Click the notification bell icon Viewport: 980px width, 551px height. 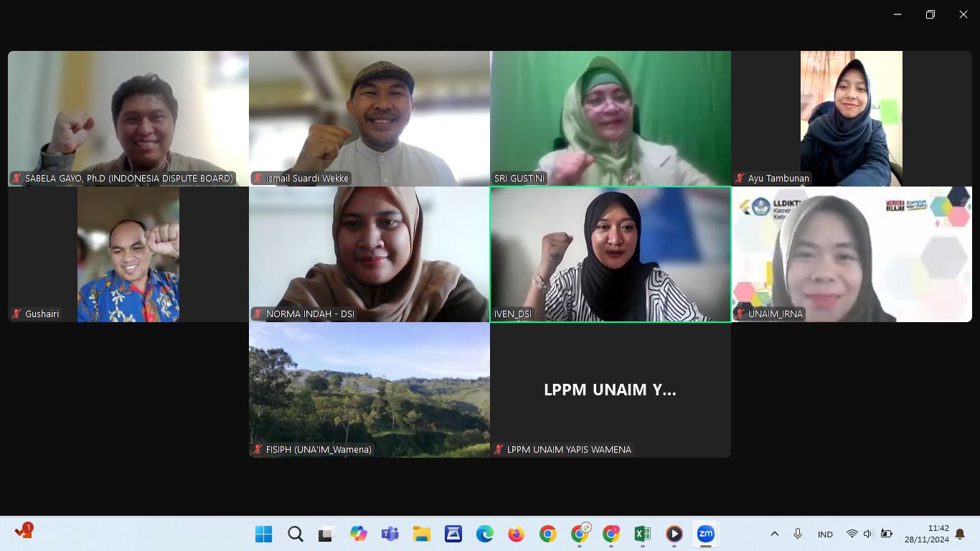tap(960, 534)
